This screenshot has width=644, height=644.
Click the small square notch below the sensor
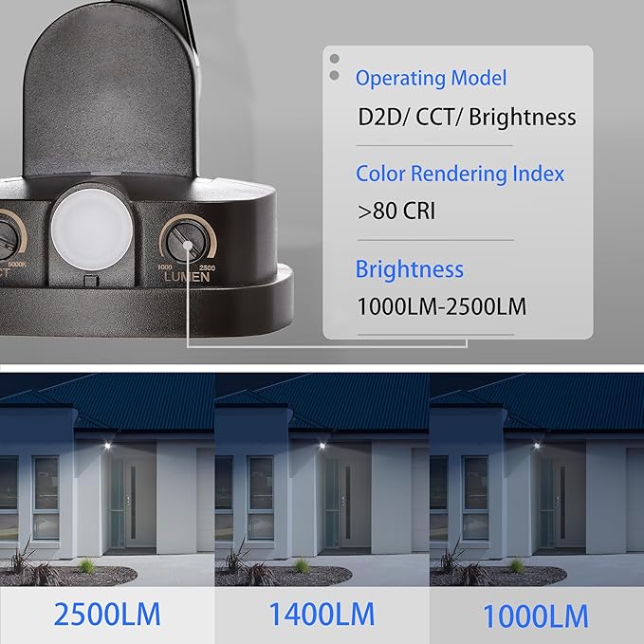90,281
